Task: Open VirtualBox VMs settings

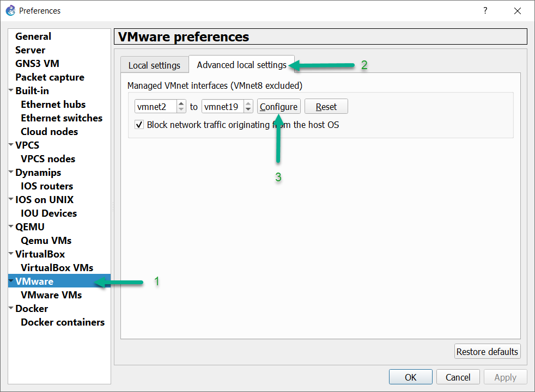Action: 57,268
